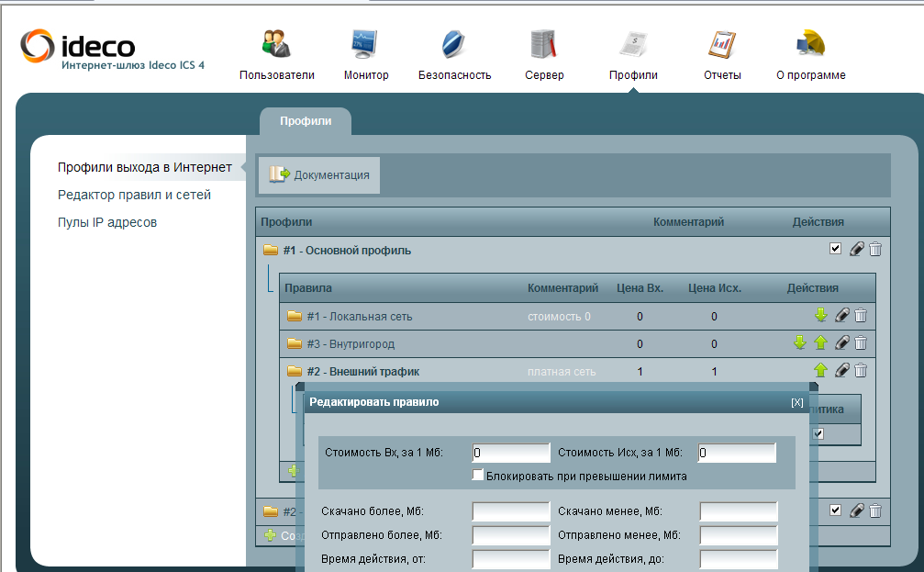Toggle the Основной профиль enabled checkbox
This screenshot has height=572, width=924.
point(835,248)
